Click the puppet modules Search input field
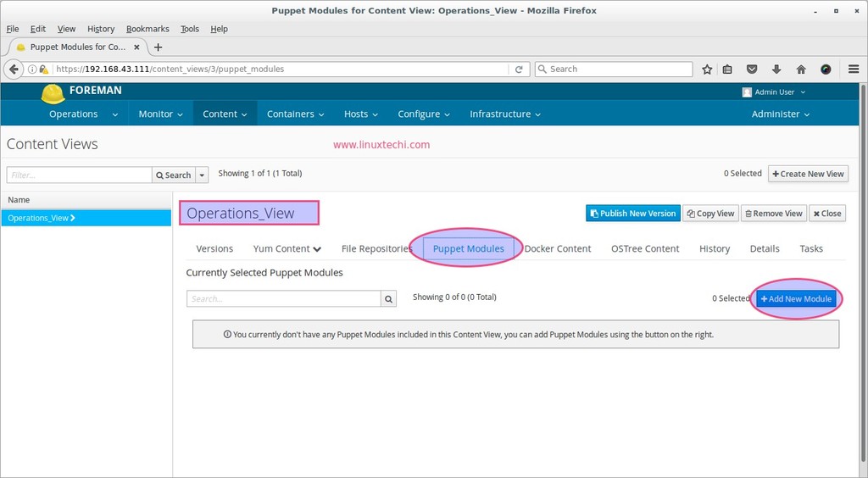The width and height of the screenshot is (868, 478). tap(283, 298)
